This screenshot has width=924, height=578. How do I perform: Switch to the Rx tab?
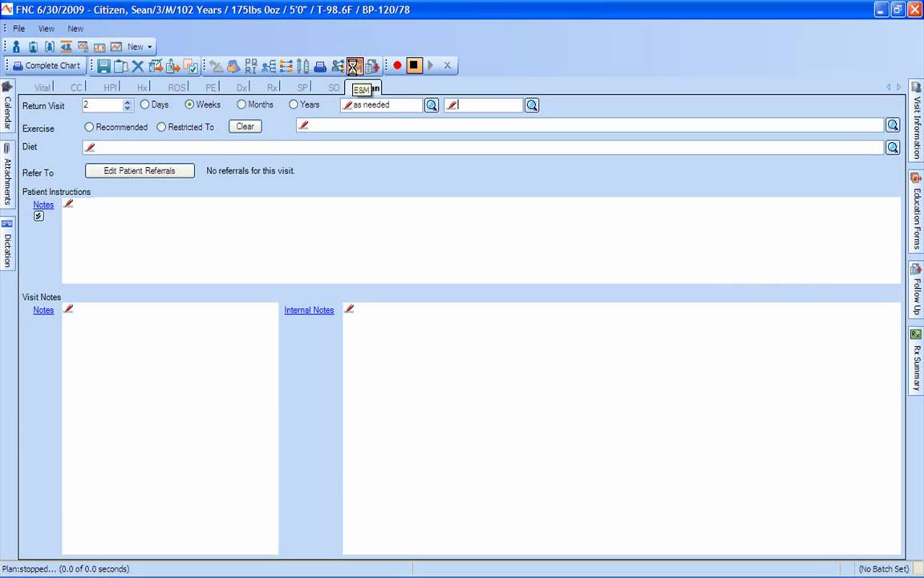(272, 88)
